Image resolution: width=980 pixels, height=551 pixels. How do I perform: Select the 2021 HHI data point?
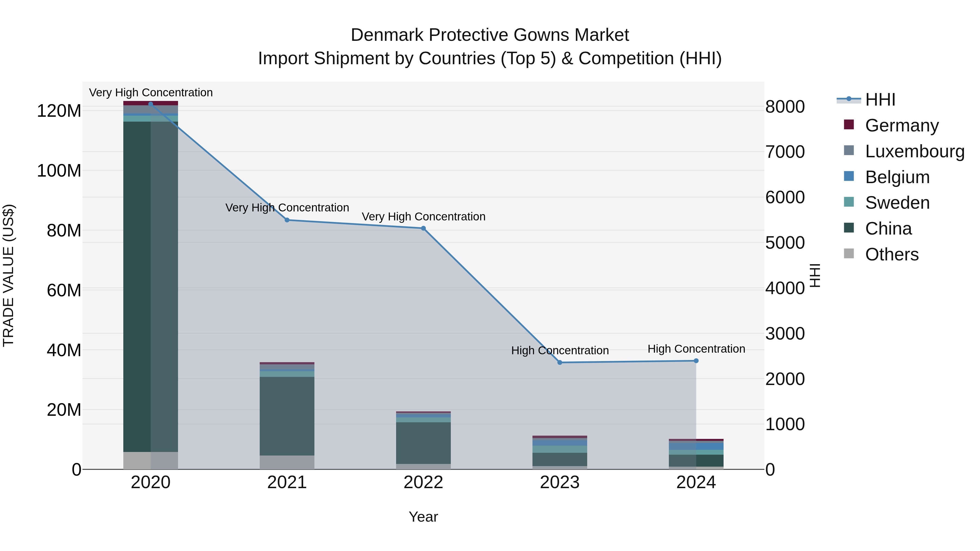tap(287, 220)
